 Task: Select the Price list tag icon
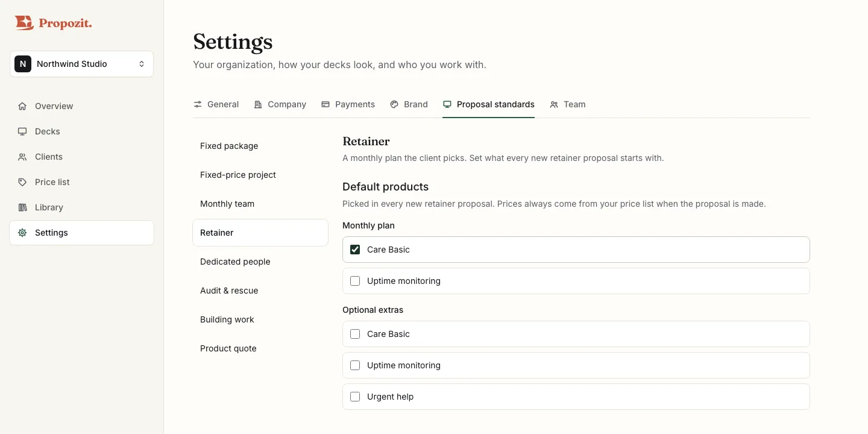click(22, 182)
